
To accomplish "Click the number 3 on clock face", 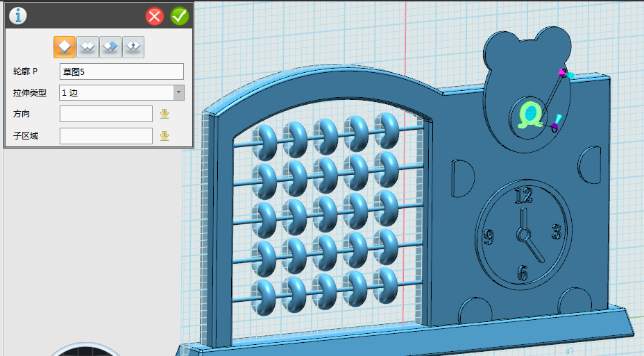I will (x=556, y=231).
